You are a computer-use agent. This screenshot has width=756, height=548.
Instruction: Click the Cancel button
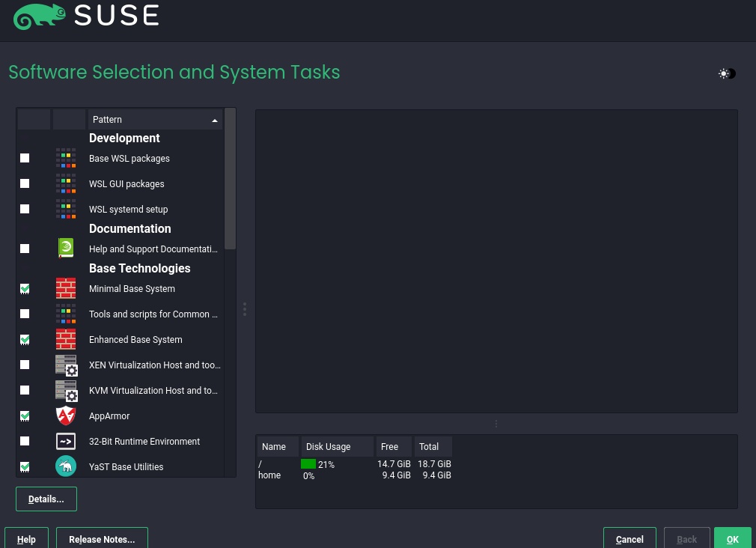pyautogui.click(x=630, y=539)
